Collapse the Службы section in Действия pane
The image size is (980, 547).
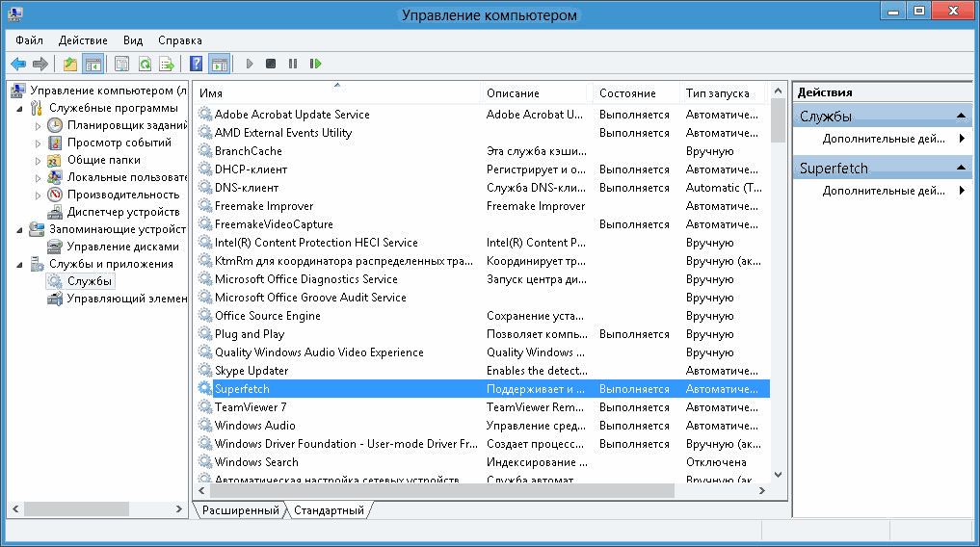[962, 116]
